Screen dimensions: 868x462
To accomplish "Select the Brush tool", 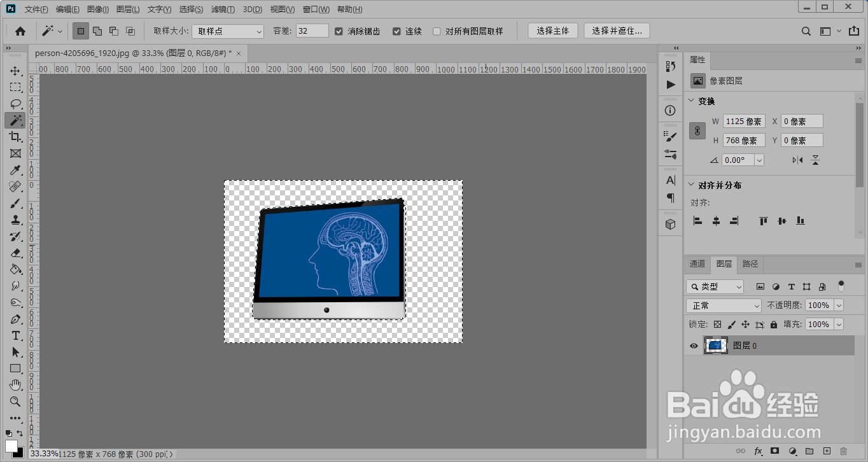I will 15,204.
